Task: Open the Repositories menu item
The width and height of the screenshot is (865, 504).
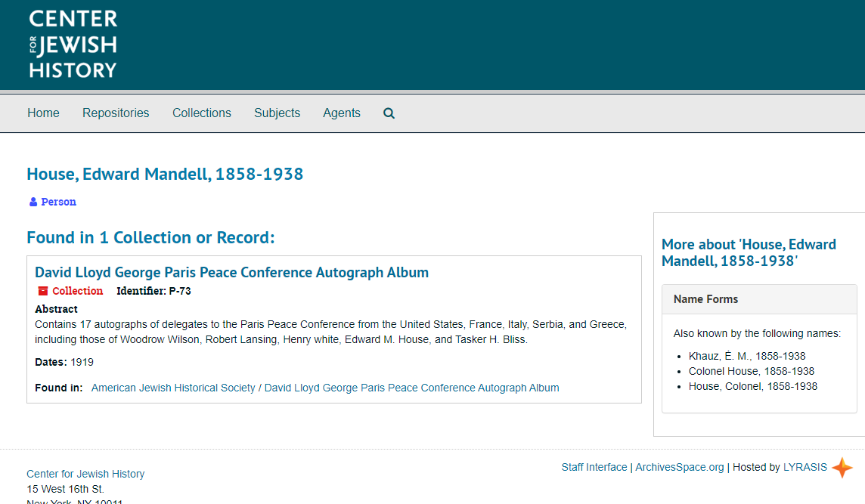Action: coord(116,113)
